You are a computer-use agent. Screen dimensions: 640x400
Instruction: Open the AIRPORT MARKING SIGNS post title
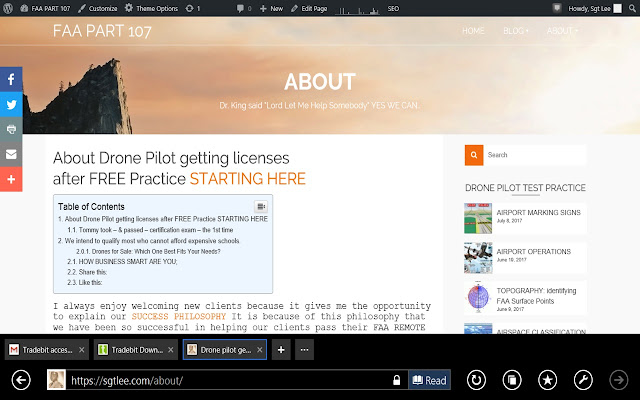[538, 212]
